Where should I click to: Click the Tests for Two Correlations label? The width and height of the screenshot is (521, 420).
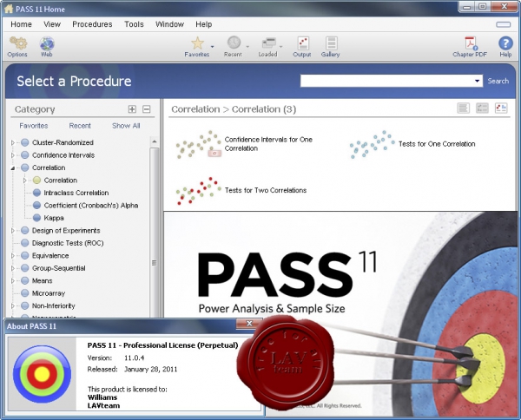tap(266, 190)
